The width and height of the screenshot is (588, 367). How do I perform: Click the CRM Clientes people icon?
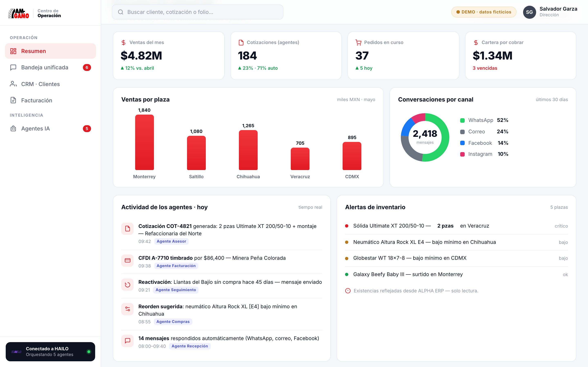pyautogui.click(x=13, y=84)
